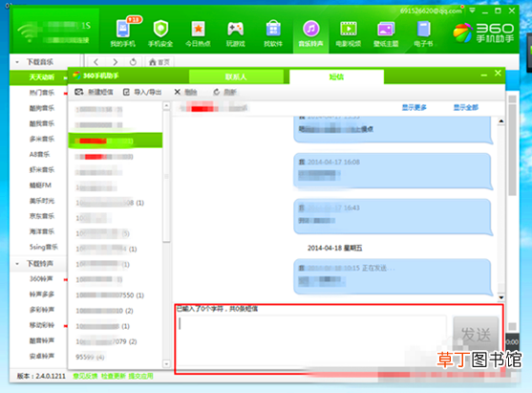532x393 pixels.
Task: Click 检查更新 check update link
Action: tap(114, 376)
